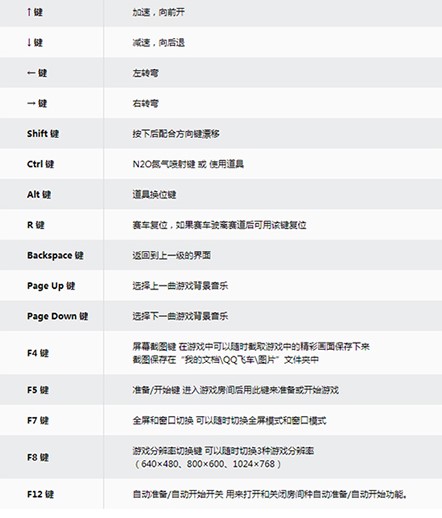Click the '屏幕截图键' description line

[x=251, y=347]
